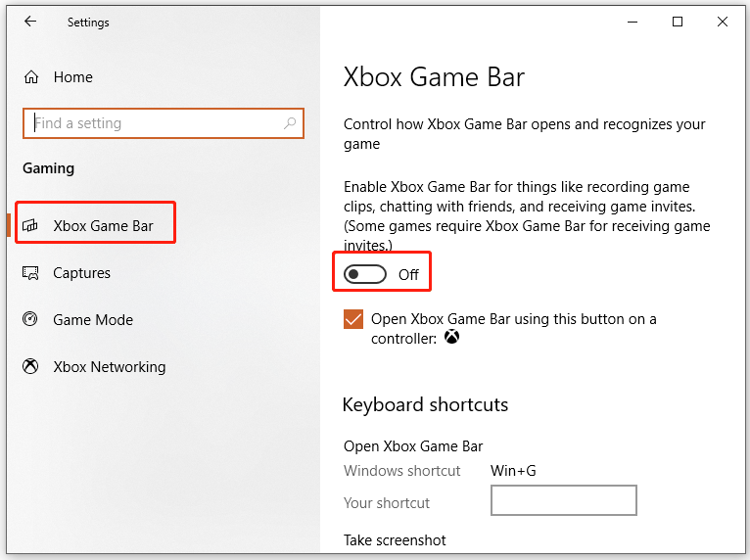Click the Home house icon
The width and height of the screenshot is (750, 560).
(31, 77)
